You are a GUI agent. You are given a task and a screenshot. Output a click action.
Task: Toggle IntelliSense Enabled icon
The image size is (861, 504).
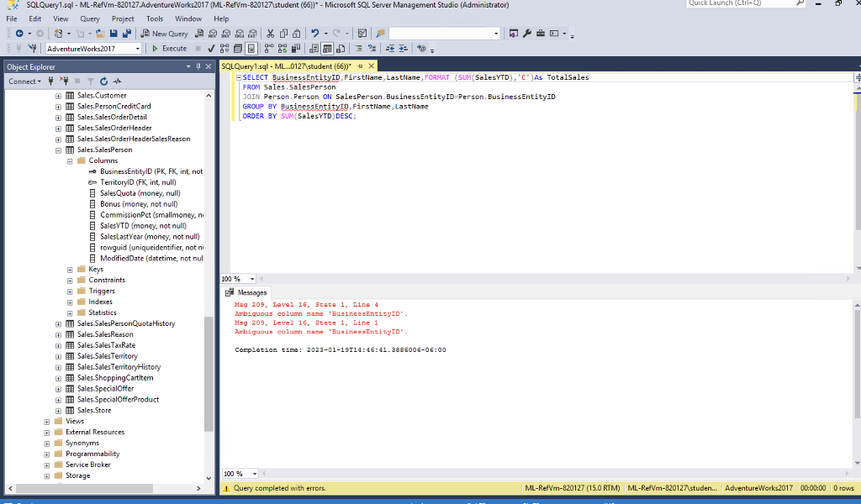pos(251,48)
